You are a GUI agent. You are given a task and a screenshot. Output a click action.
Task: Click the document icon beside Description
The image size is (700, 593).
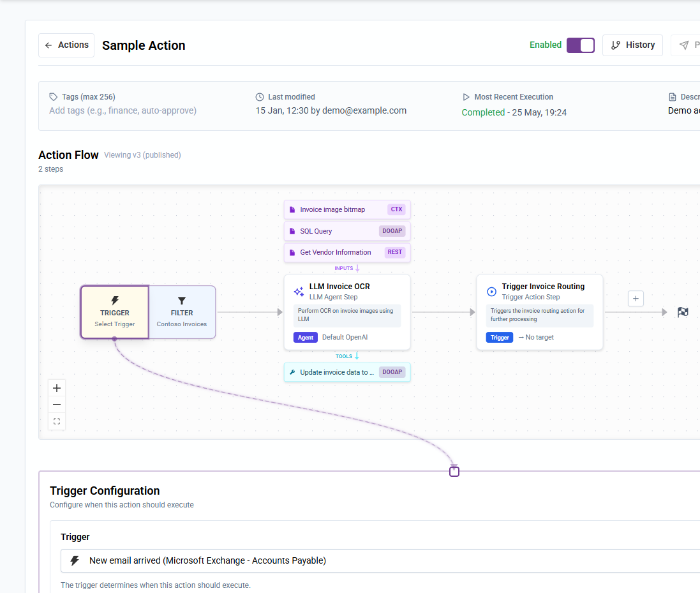point(673,97)
